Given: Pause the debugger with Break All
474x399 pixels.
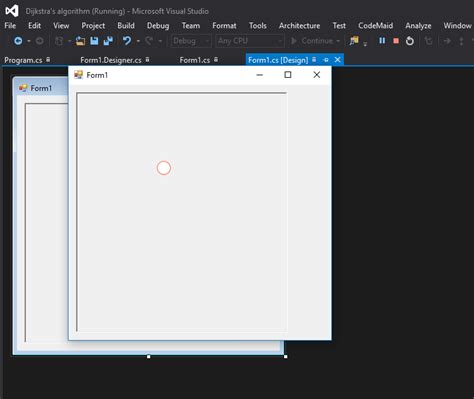Looking at the screenshot, I should [382, 41].
